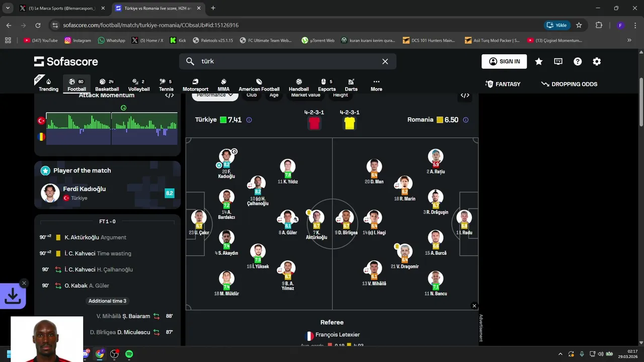Focus the search box containing türk
The image size is (644, 362).
pos(288,61)
